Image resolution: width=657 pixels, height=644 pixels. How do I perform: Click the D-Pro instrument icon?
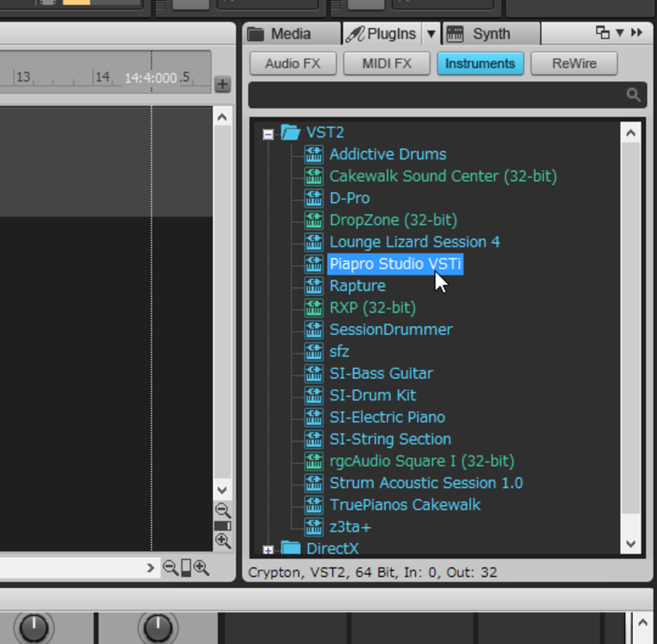point(314,198)
